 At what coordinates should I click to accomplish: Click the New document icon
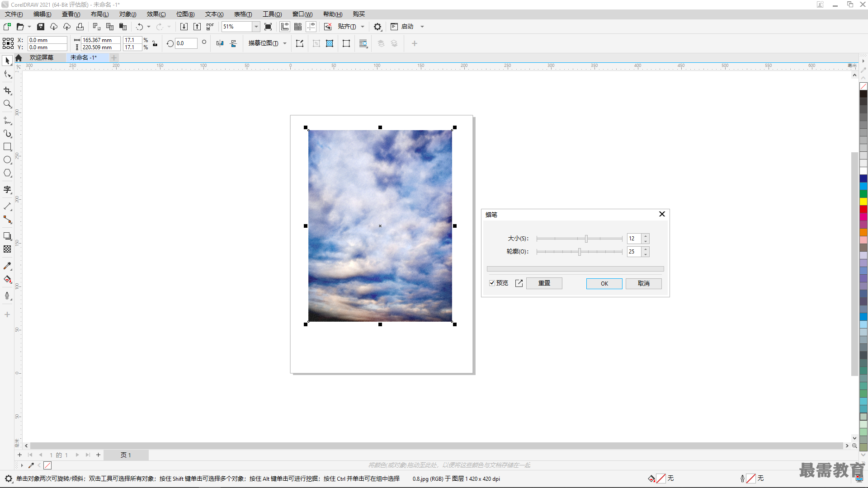point(7,27)
